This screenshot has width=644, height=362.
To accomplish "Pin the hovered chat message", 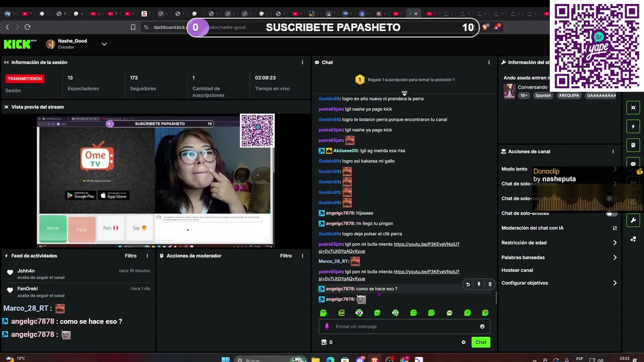I will click(x=478, y=285).
